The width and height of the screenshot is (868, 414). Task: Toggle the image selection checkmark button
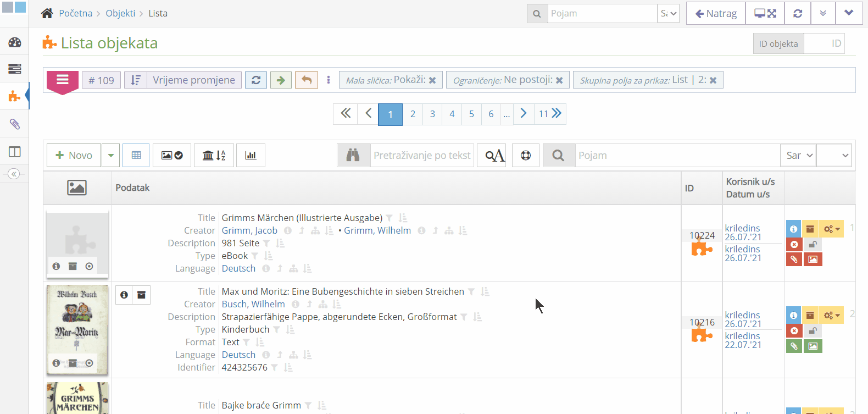172,156
